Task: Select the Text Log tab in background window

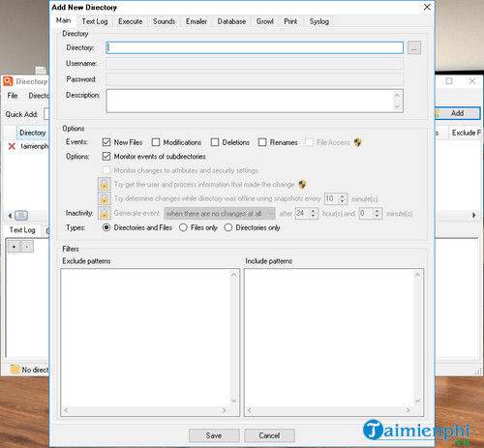Action: click(x=22, y=230)
